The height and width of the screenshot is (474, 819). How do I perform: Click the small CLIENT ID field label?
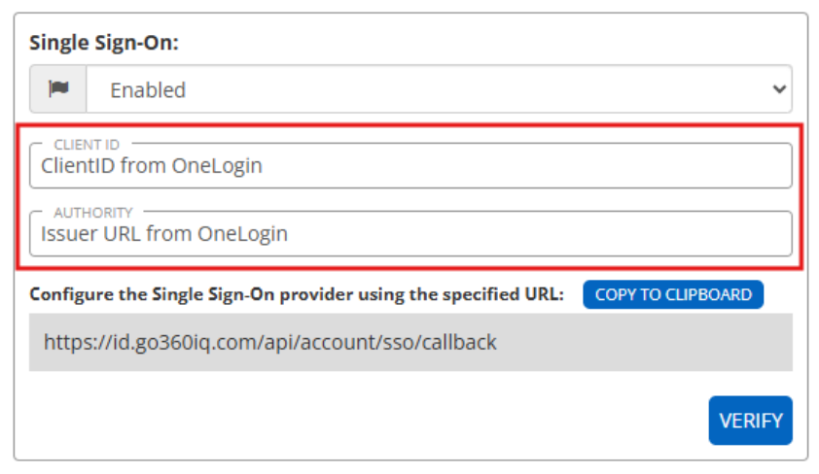[86, 145]
